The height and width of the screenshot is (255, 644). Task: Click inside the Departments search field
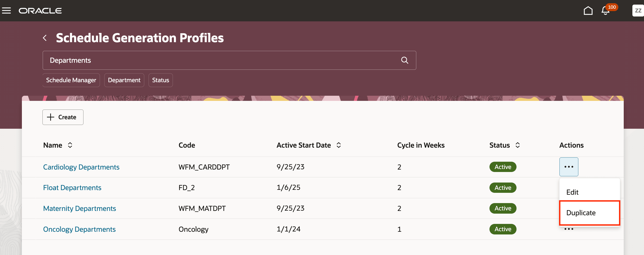(x=189, y=60)
